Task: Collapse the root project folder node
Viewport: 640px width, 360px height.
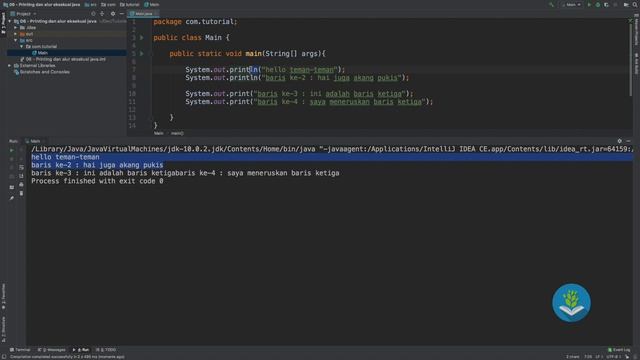Action: click(x=10, y=21)
